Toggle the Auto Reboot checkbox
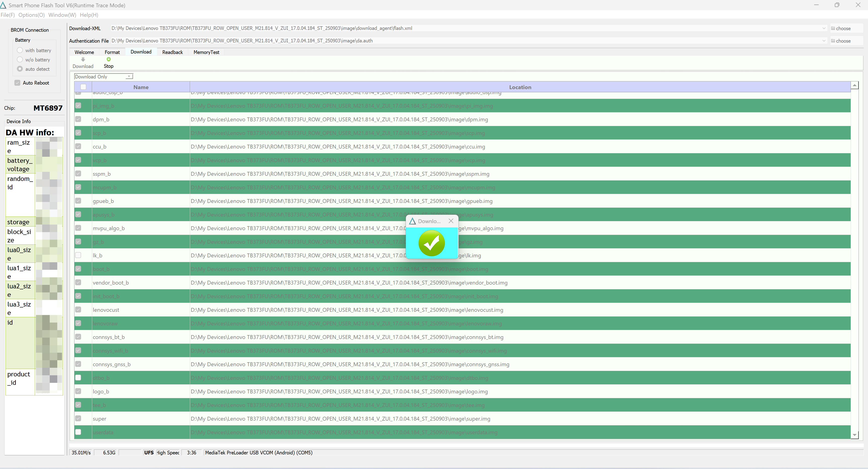Screen dimensions: 868x469 click(x=18, y=83)
